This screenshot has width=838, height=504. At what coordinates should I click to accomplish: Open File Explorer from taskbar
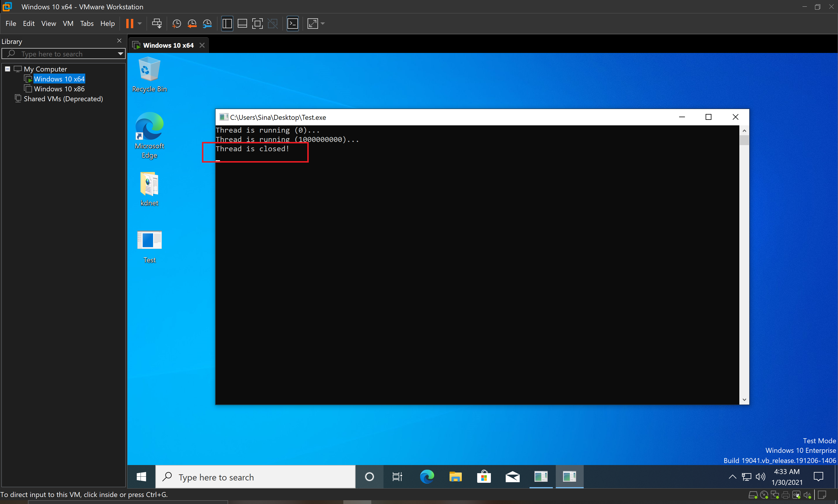pos(455,477)
